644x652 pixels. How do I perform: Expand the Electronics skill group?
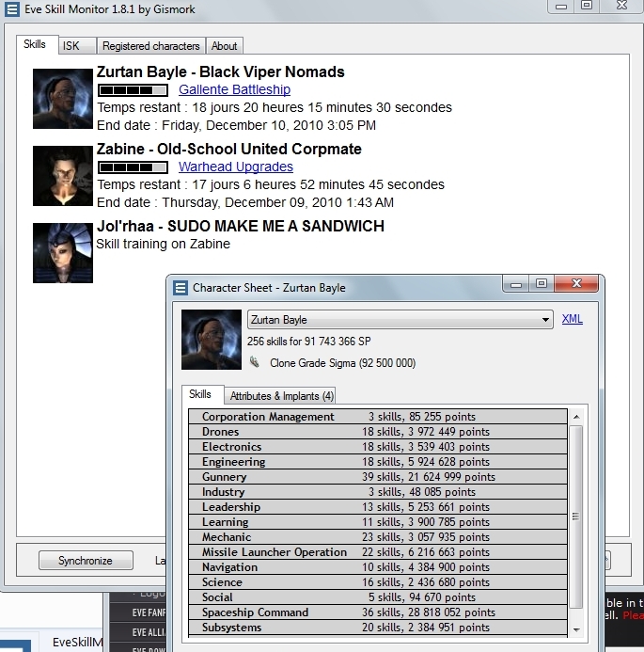[378, 447]
